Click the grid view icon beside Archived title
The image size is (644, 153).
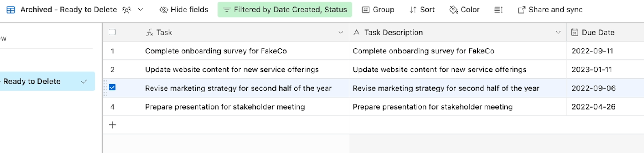11,10
